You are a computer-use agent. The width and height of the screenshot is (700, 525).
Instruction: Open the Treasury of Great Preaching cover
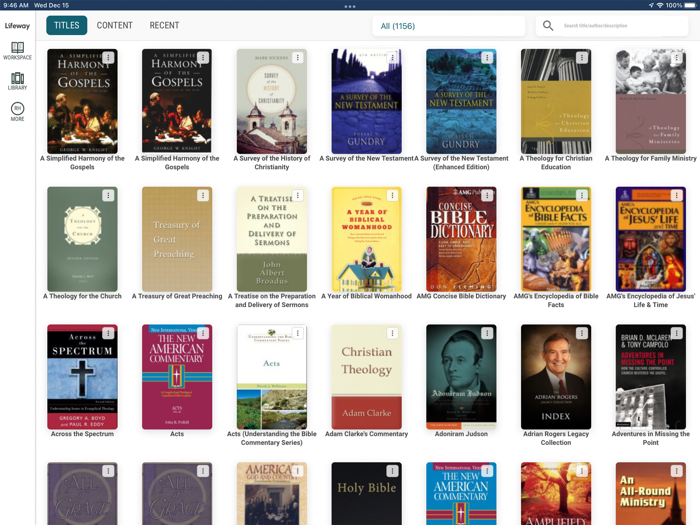[x=177, y=239]
